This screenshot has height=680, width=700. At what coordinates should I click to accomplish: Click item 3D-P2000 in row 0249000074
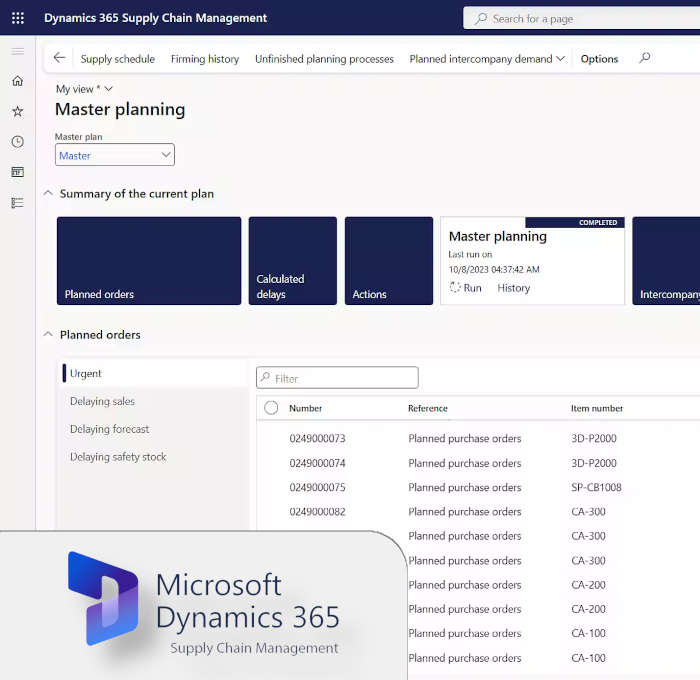coord(594,463)
